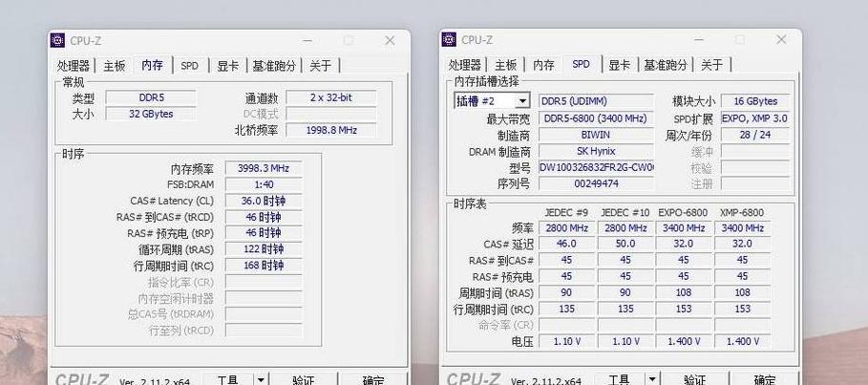The height and width of the screenshot is (385, 868).
Task: Open the 关于 tab in left CPU-Z window
Action: coord(321,66)
